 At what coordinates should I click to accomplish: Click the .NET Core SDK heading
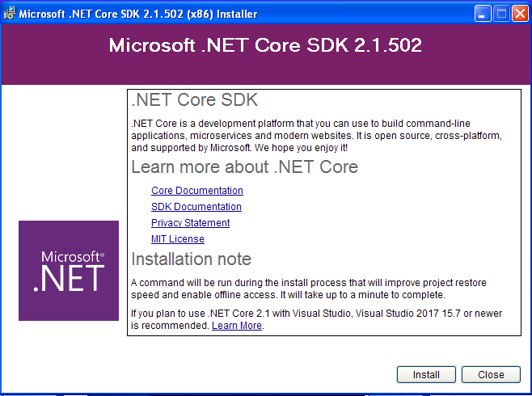click(x=195, y=100)
